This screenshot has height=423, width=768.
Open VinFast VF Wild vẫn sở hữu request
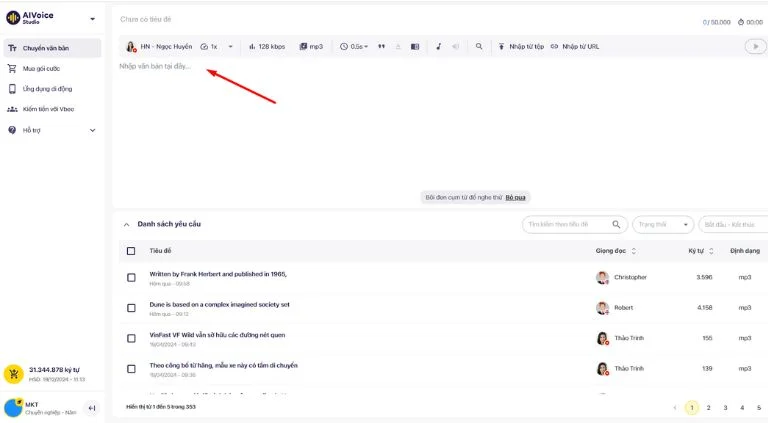[x=217, y=335]
